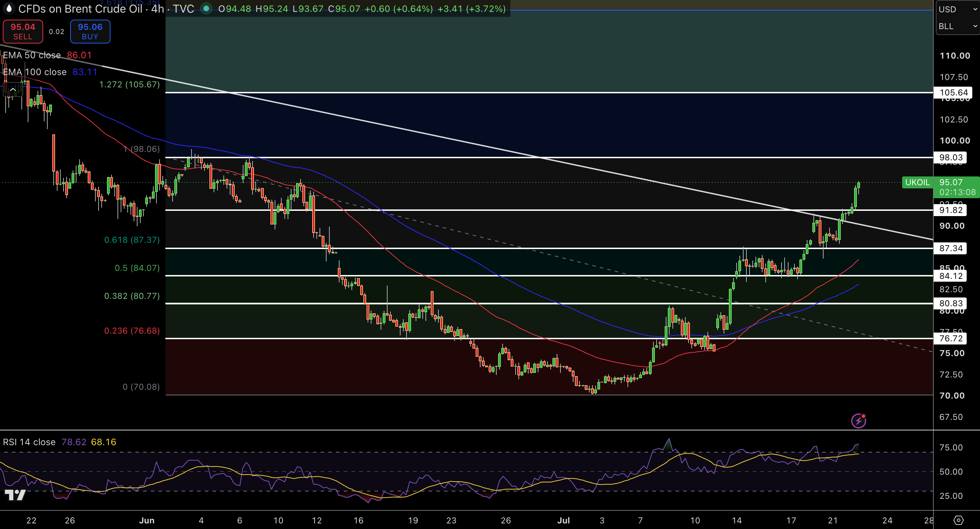The height and width of the screenshot is (529, 980).
Task: Click the 0 (70.08) Fibonacci label
Action: [141, 387]
